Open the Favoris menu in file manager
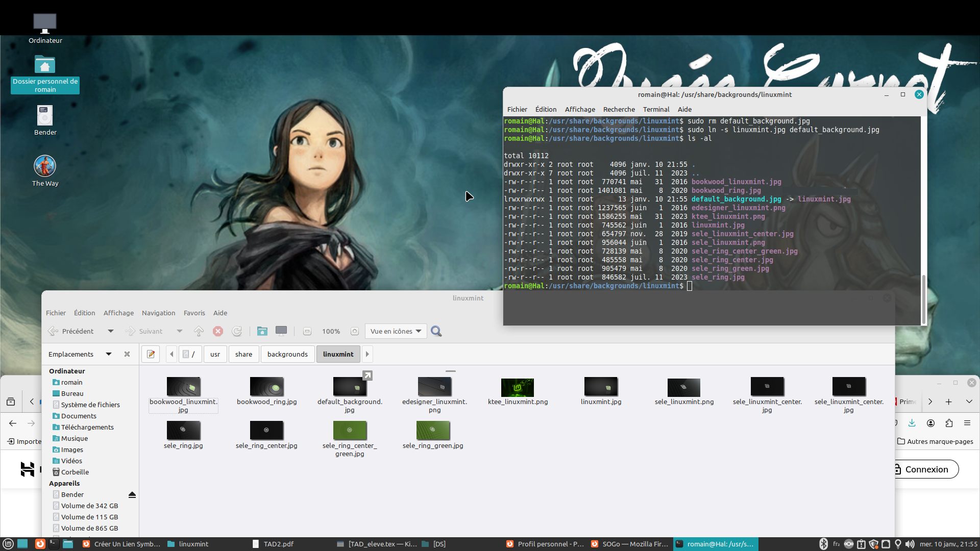The height and width of the screenshot is (551, 980). pos(194,313)
